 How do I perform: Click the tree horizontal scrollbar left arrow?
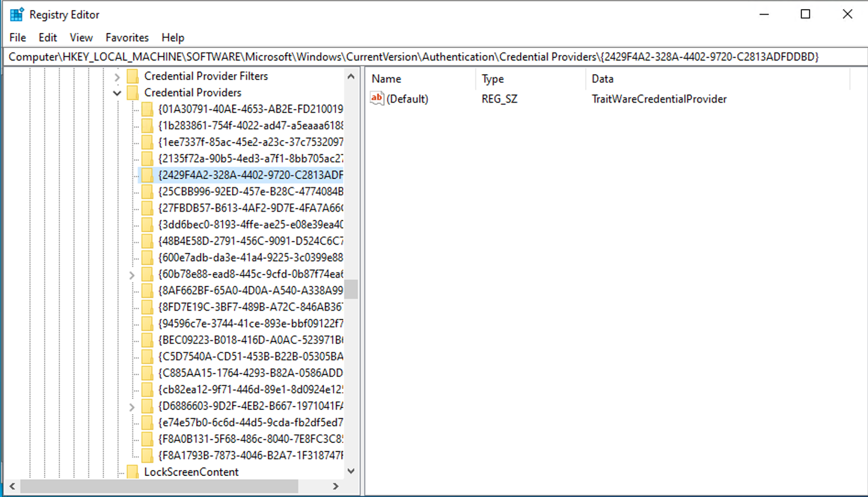(12, 486)
